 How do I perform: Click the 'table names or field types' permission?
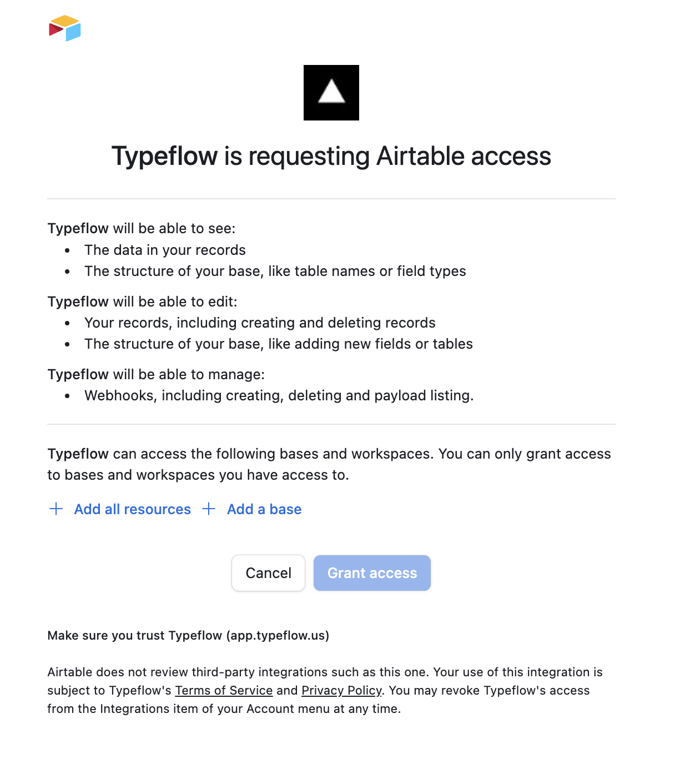pos(275,271)
